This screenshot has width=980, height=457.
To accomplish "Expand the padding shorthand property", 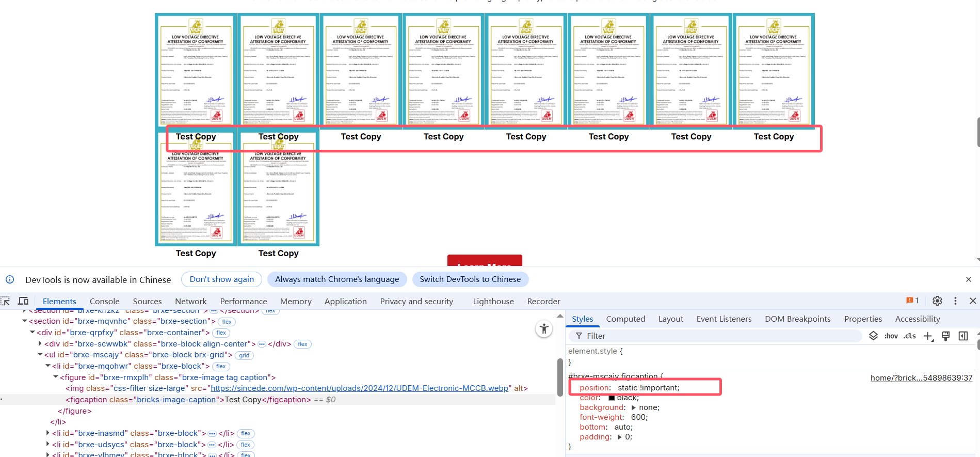I will coord(620,437).
